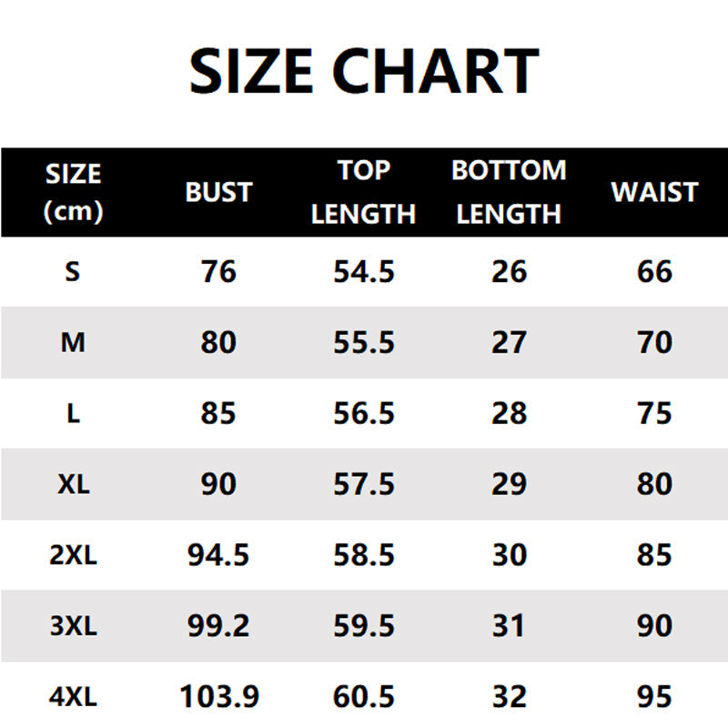This screenshot has height=728, width=728.
Task: Click the M size row label
Action: [73, 342]
